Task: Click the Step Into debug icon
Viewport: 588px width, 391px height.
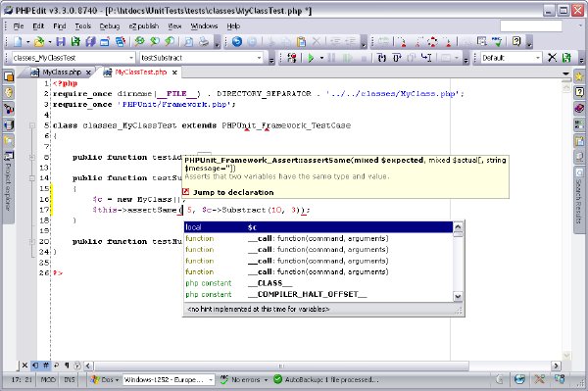Action: [x=382, y=58]
